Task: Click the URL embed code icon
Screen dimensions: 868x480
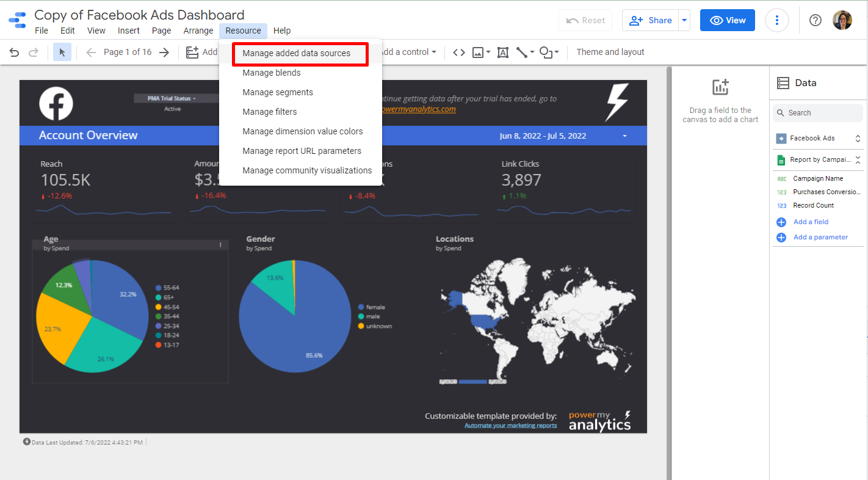Action: pos(459,53)
